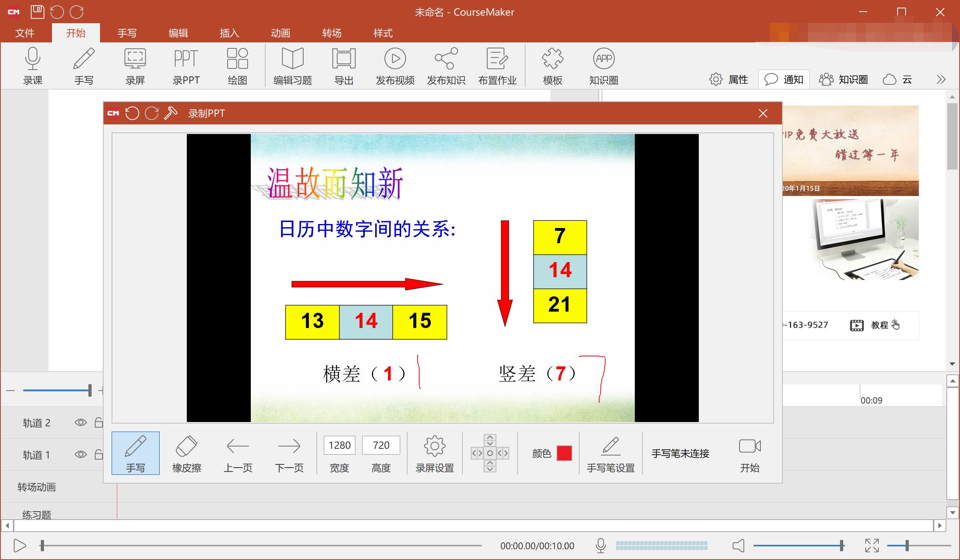The height and width of the screenshot is (560, 960).
Task: Open 发布视频 to publish video
Action: coord(394,65)
